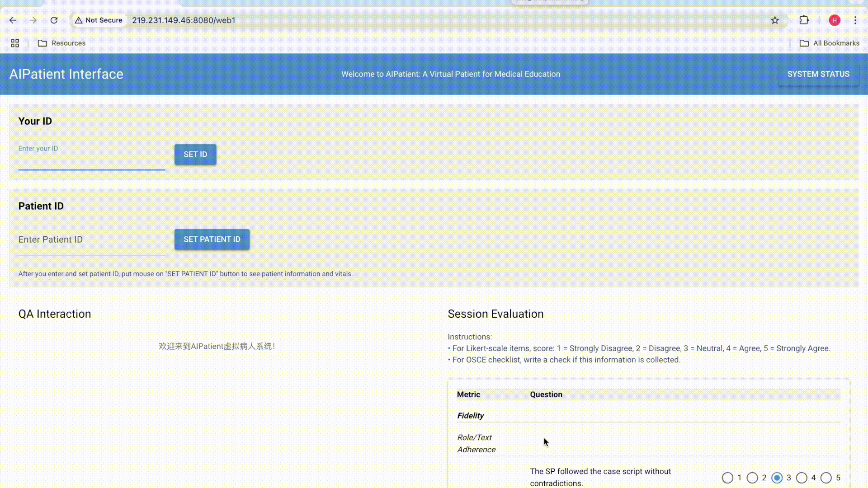Click the SYSTEM STATUS button
Screen dimensions: 868x488
coord(818,74)
